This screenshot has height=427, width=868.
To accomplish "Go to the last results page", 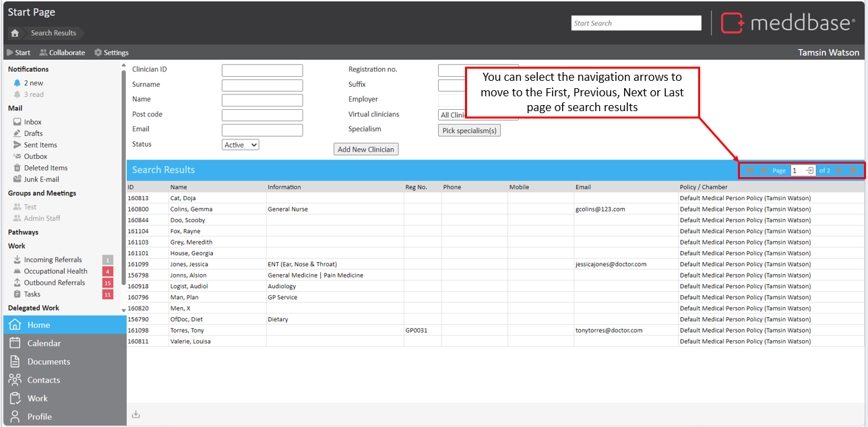I will (x=853, y=170).
